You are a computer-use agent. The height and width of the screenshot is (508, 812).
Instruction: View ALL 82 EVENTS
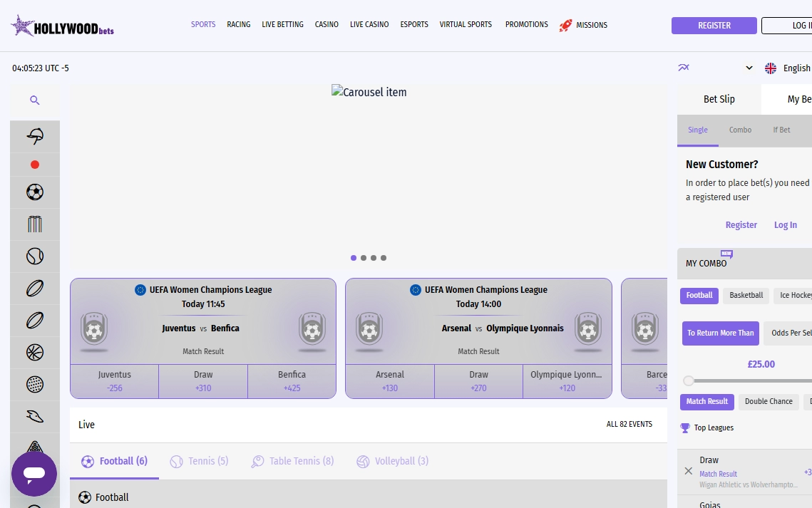pyautogui.click(x=629, y=424)
